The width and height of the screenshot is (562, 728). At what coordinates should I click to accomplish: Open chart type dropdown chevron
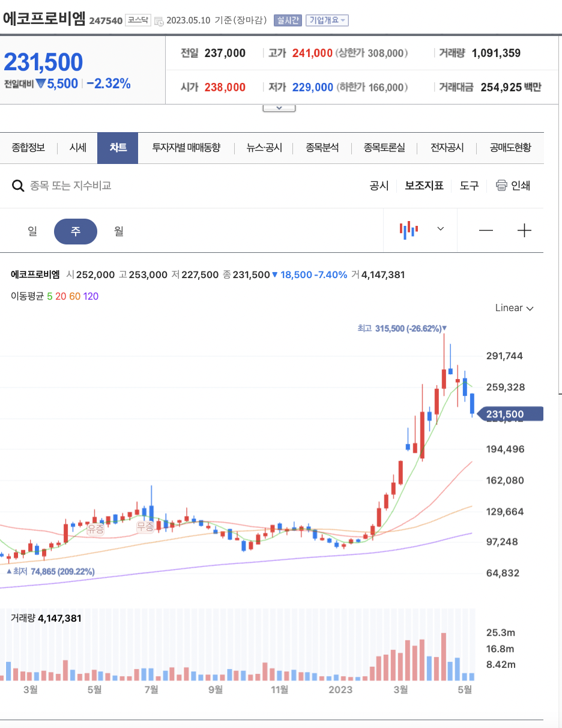click(x=441, y=229)
